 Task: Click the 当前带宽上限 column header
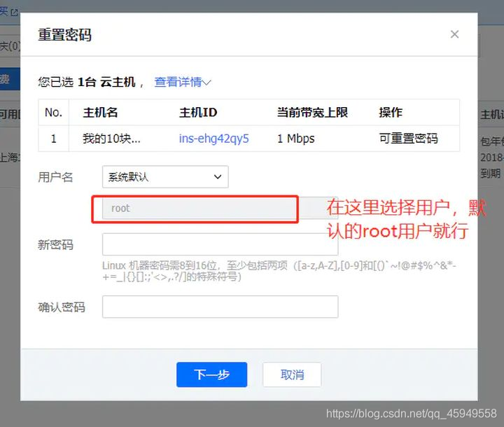click(312, 112)
